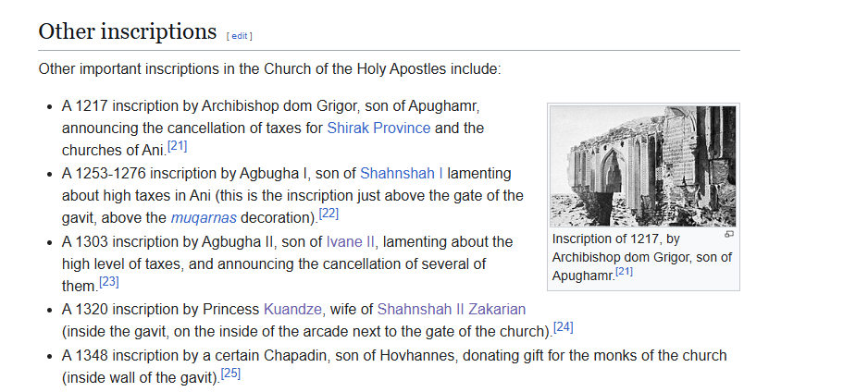The image size is (868, 392).
Task: Jump to footnote 22 reference
Action: point(329,214)
